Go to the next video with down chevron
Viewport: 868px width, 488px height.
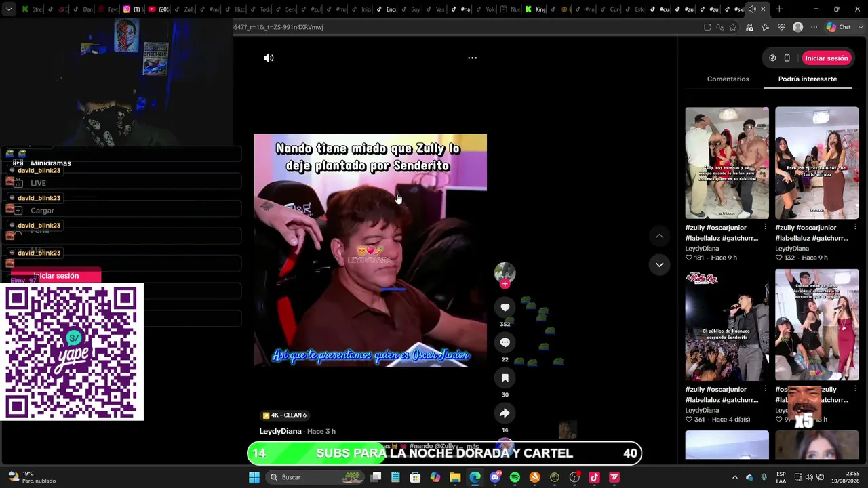[659, 265]
